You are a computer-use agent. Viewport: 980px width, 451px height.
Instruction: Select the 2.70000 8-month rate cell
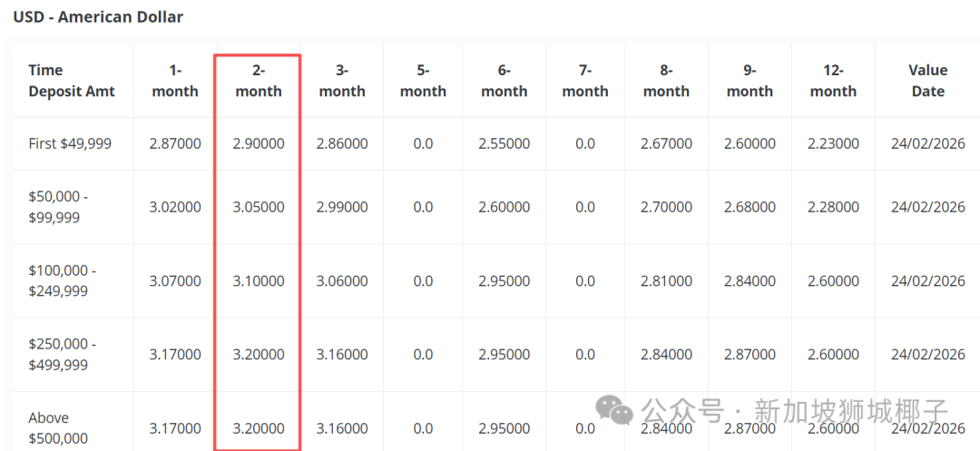coord(666,207)
